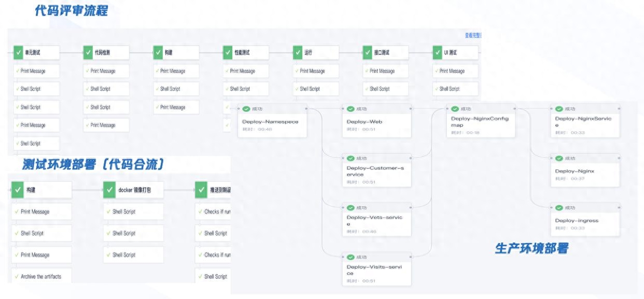The height and width of the screenshot is (299, 644).
Task: Click green check icon on 接口测试 stage
Action: [368, 52]
